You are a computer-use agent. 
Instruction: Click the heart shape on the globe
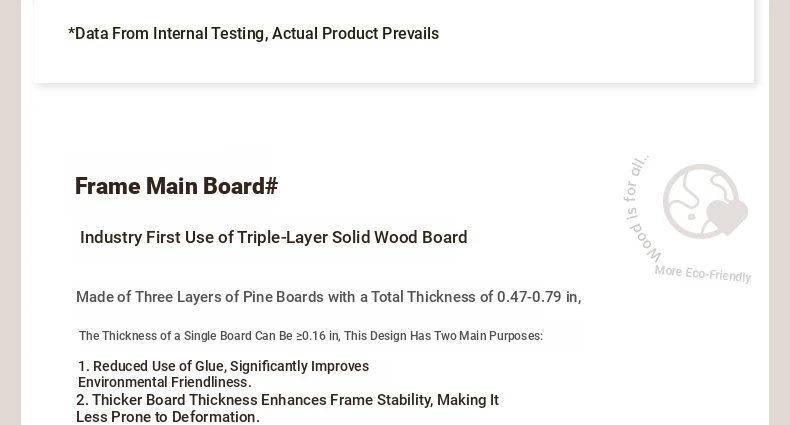tap(727, 216)
